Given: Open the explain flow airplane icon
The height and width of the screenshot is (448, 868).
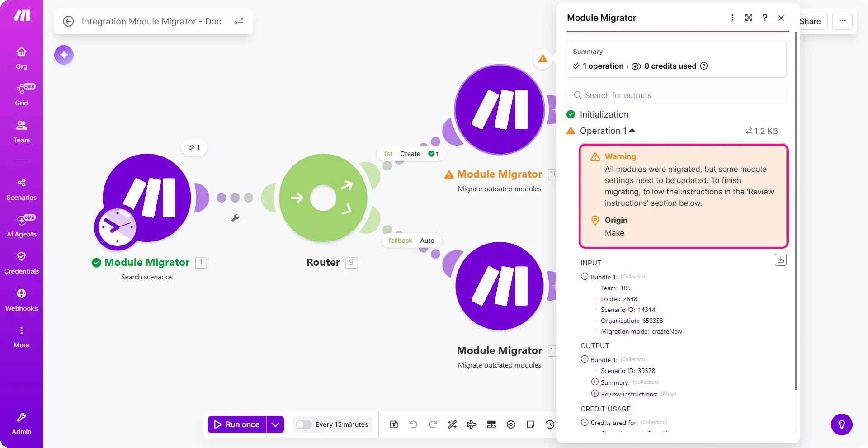Looking at the screenshot, I should tap(472, 424).
